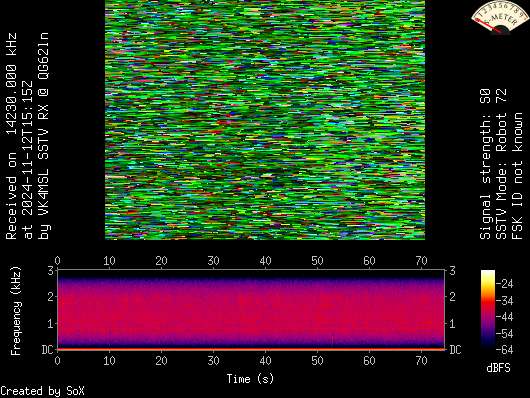The height and width of the screenshot is (398, 530).
Task: Click the 'SSTV Mode: Robot 72' label
Action: coord(501,164)
